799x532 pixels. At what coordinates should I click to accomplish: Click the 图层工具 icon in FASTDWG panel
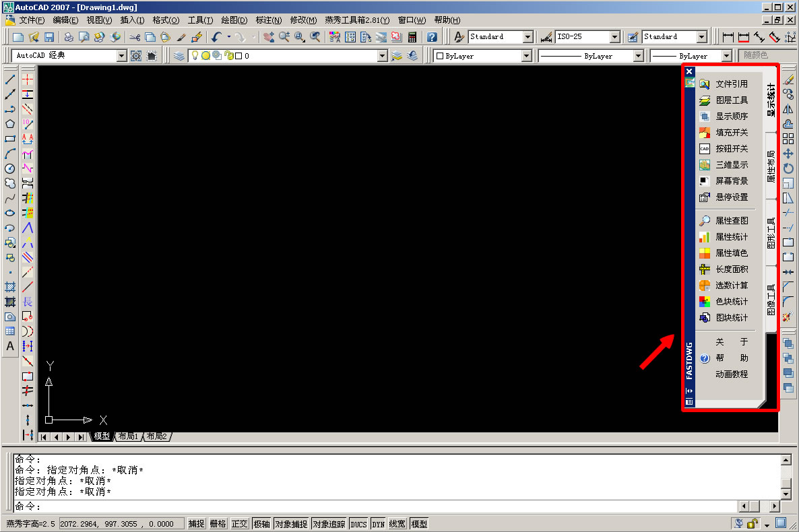705,100
